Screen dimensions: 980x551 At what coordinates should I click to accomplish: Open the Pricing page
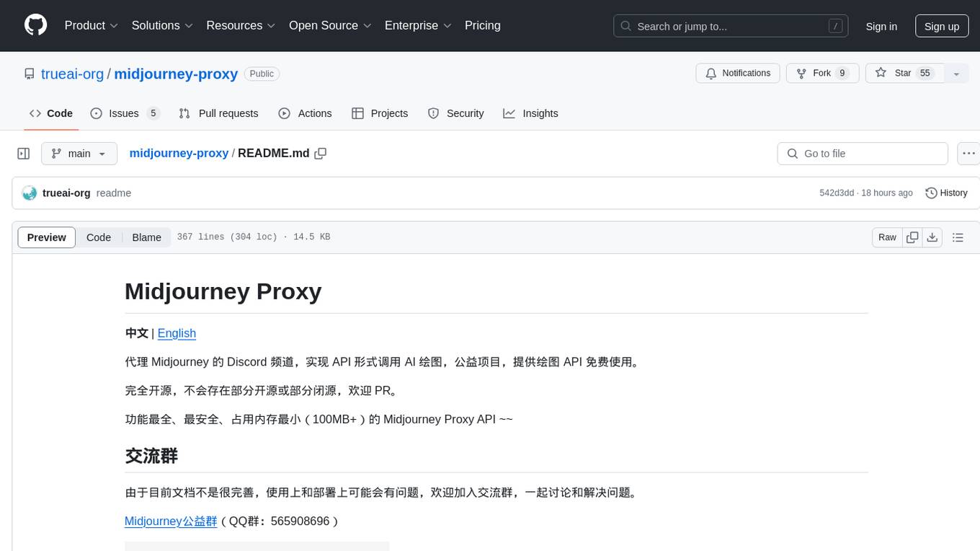coord(483,25)
